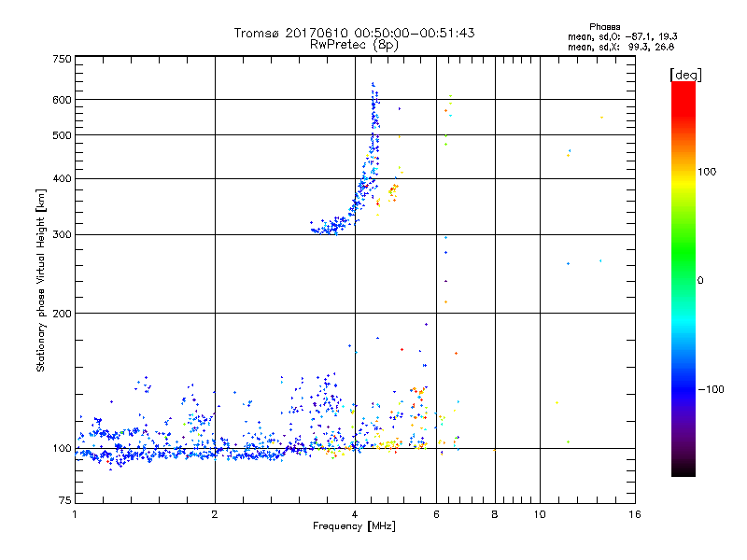
Task: Click y-axis tick label '300'
Action: point(62,235)
